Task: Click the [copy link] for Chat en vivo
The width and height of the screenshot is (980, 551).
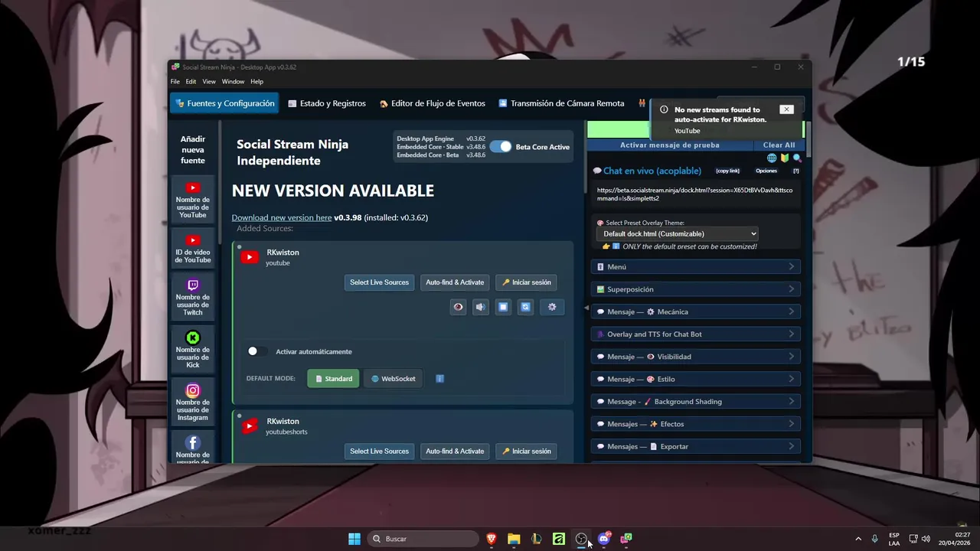Action: tap(727, 171)
